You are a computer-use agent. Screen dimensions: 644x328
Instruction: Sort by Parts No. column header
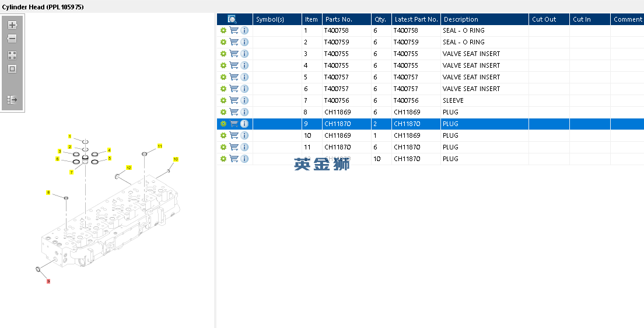click(x=346, y=19)
